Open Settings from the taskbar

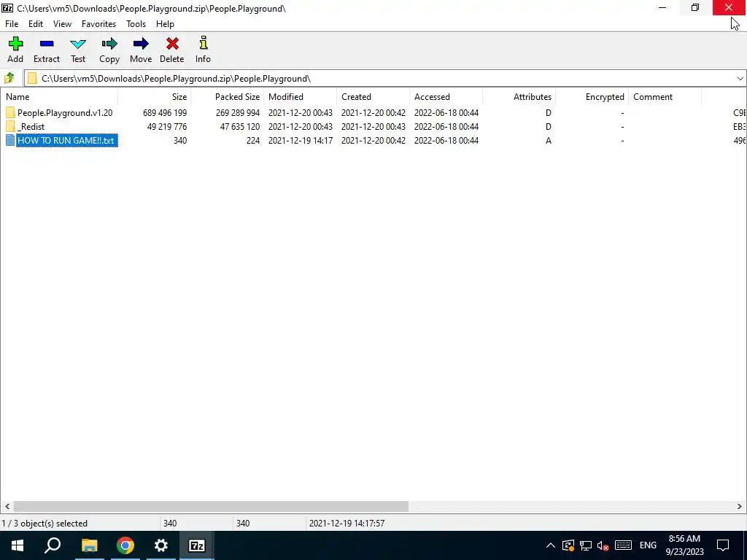pos(161,545)
